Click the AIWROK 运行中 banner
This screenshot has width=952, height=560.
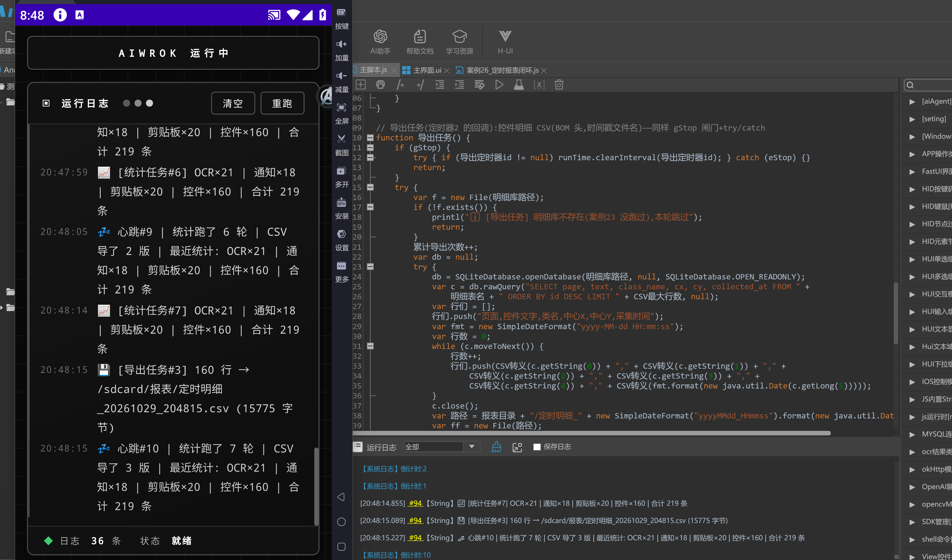pos(173,53)
